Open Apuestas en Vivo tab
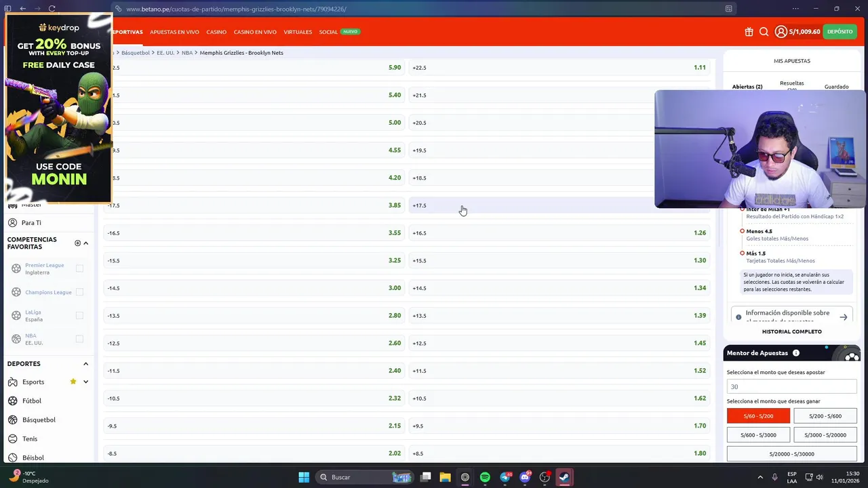 [x=174, y=32]
